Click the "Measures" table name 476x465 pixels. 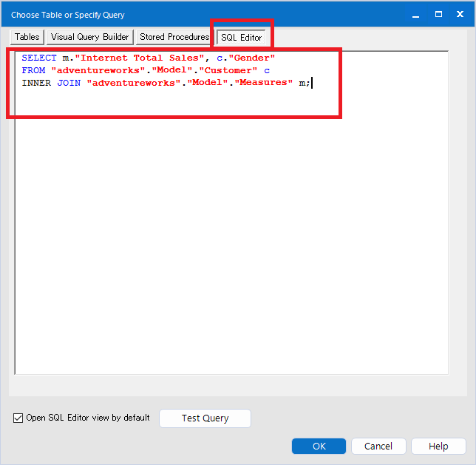tap(263, 83)
